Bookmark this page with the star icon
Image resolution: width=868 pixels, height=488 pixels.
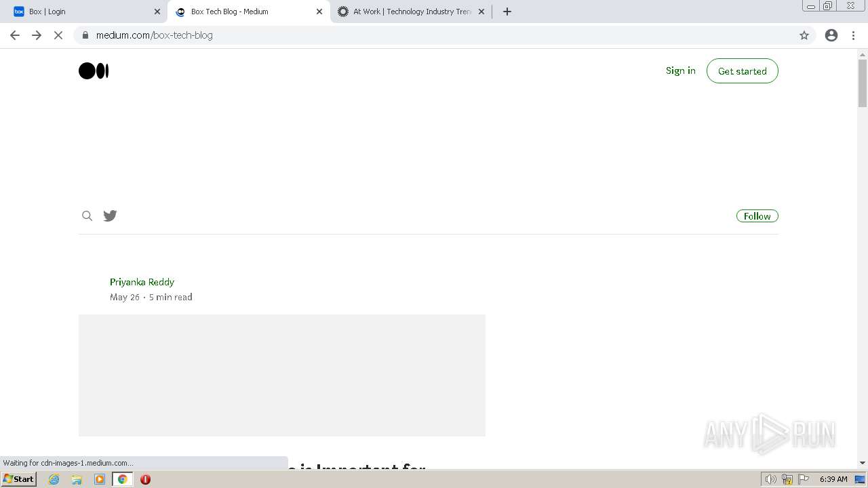pyautogui.click(x=804, y=35)
